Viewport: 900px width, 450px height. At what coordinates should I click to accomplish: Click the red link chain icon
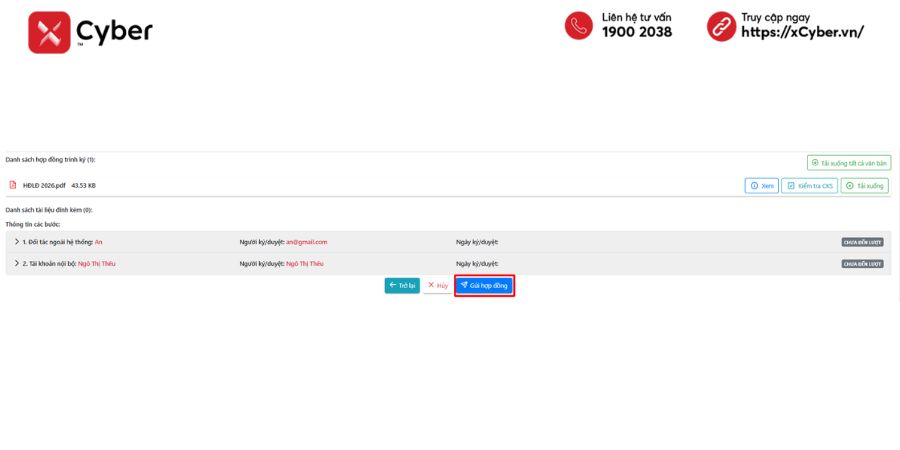pos(721,26)
